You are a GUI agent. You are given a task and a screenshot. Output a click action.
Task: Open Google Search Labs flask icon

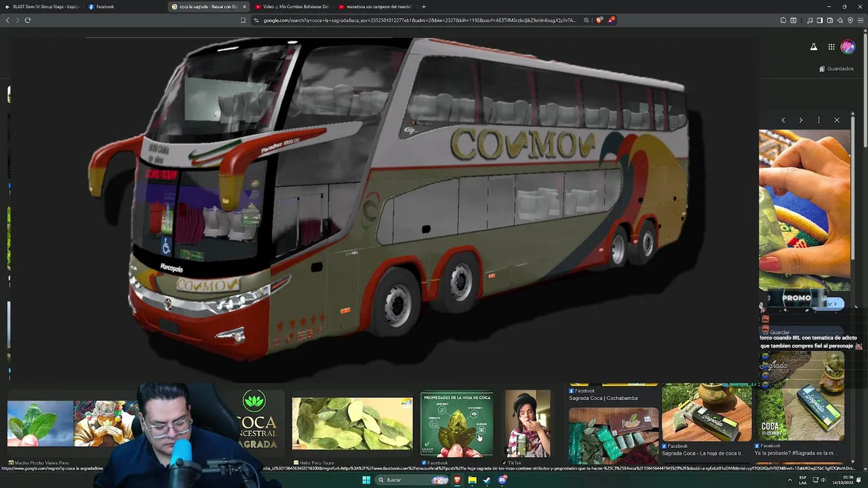(x=814, y=47)
